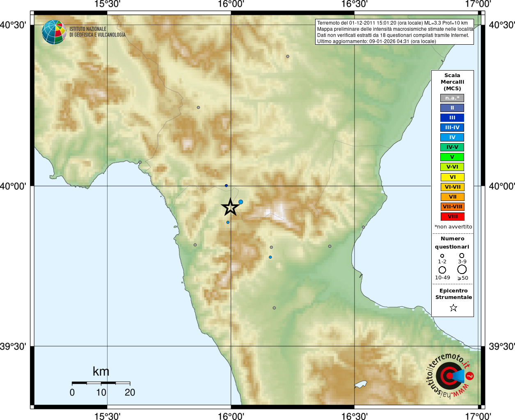The height and width of the screenshot is (420, 515).
Task: Click the left 40°00' latitude label
Action: 13,186
